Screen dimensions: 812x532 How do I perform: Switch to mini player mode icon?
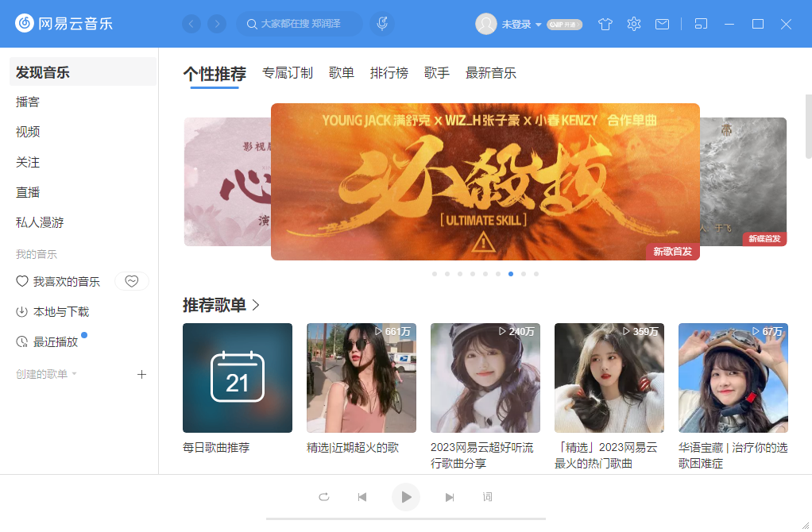701,24
